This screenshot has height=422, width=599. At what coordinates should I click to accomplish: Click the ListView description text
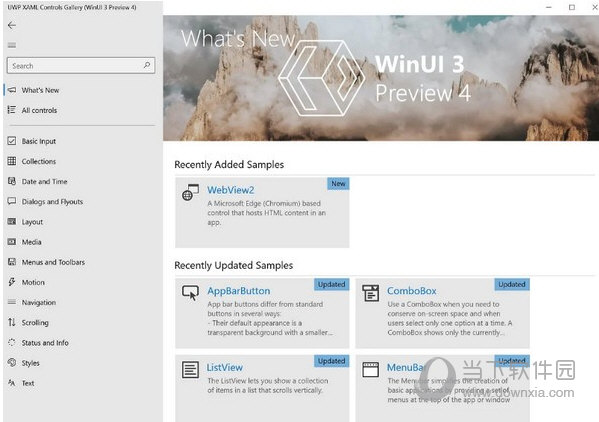[x=268, y=385]
